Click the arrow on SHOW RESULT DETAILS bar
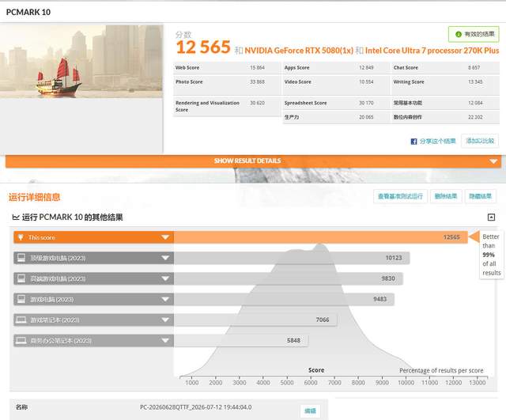Viewport: 506px width, 420px height. pos(493,161)
